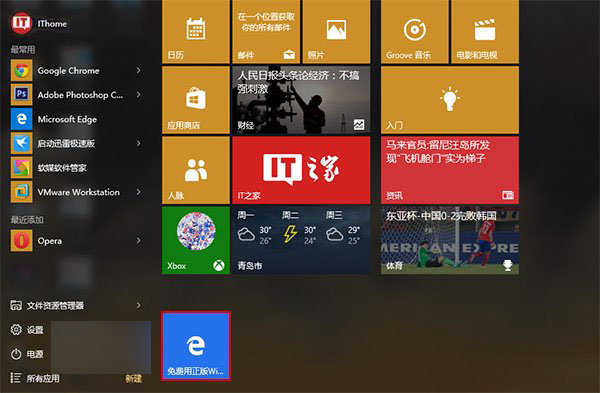600x393 pixels.
Task: Launch the Xbox tile
Action: pos(196,240)
